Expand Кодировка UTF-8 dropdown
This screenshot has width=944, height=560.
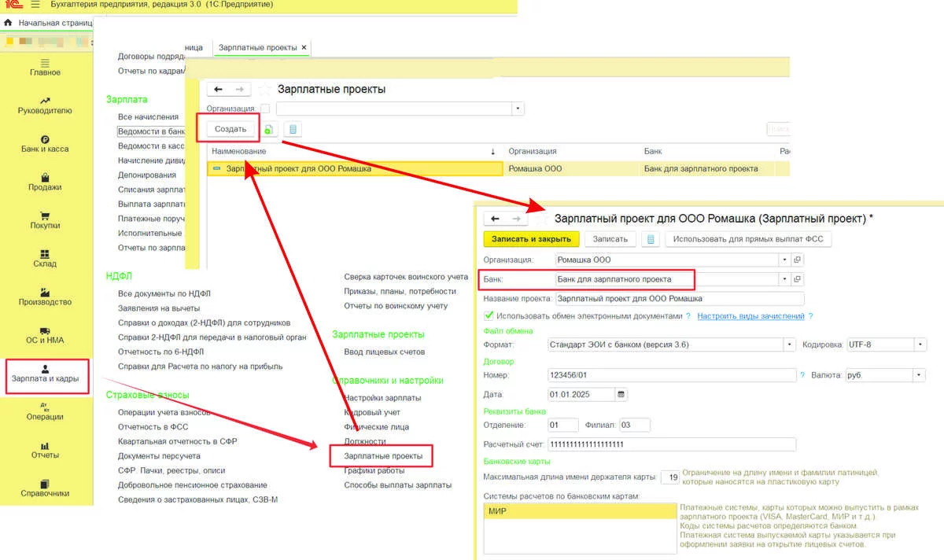[920, 344]
